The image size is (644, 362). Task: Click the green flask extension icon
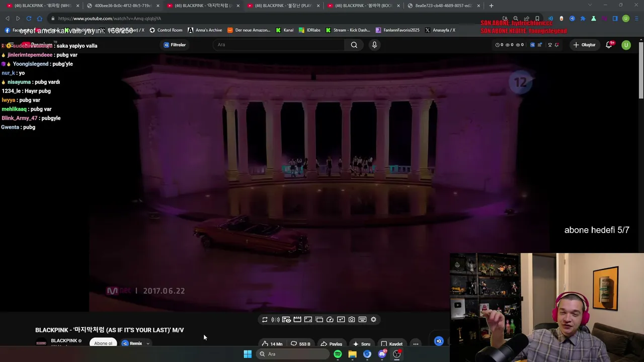[x=594, y=19]
